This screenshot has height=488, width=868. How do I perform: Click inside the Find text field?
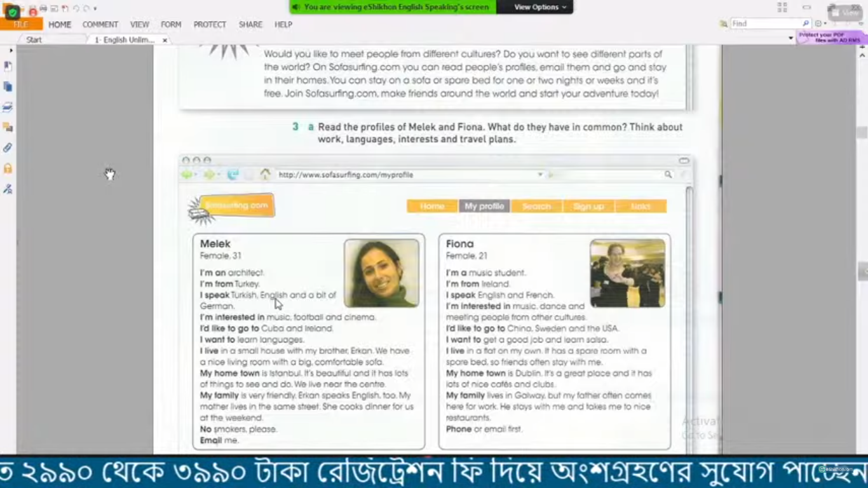pos(764,24)
